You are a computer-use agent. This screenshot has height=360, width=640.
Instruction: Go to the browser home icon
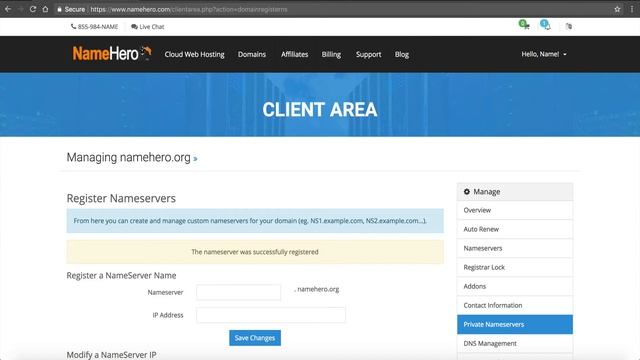(45, 9)
